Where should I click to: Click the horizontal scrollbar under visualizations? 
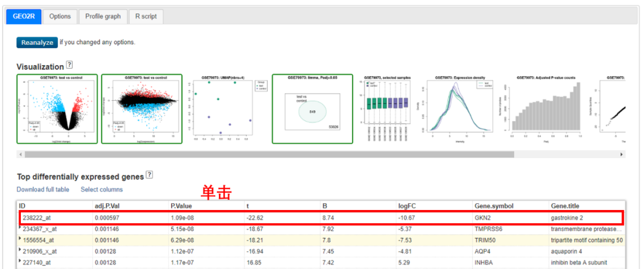(269, 154)
